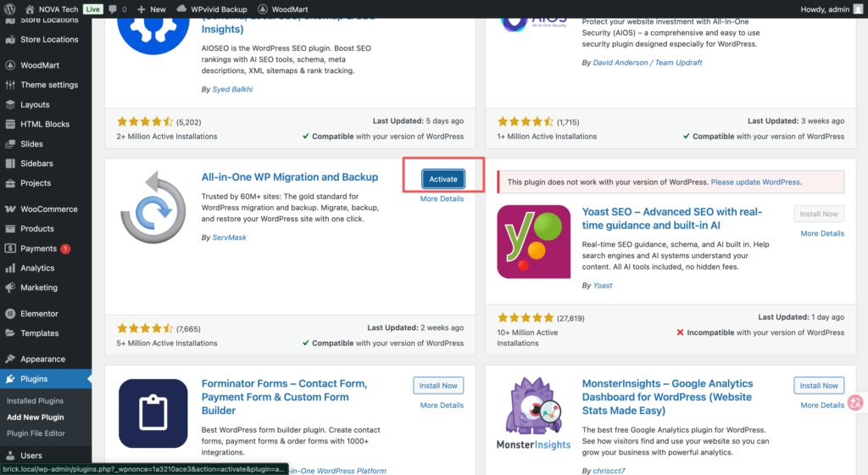868x475 pixels.
Task: Open More Details for All-in-One WP Migration
Action: coord(442,198)
